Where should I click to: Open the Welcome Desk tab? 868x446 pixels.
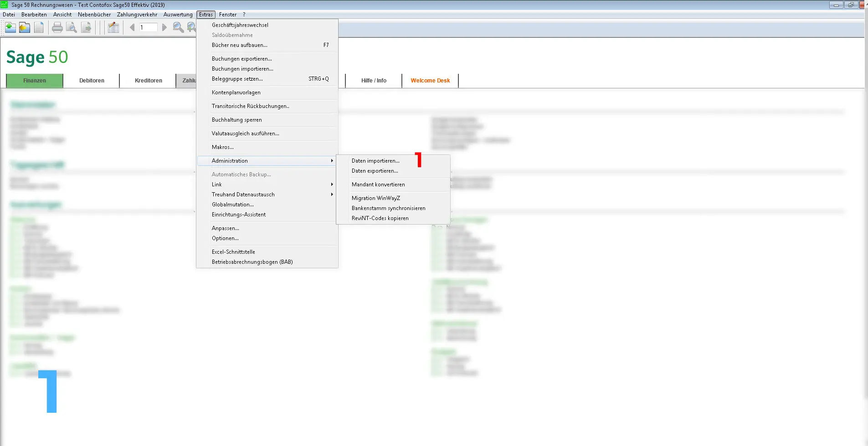click(430, 81)
